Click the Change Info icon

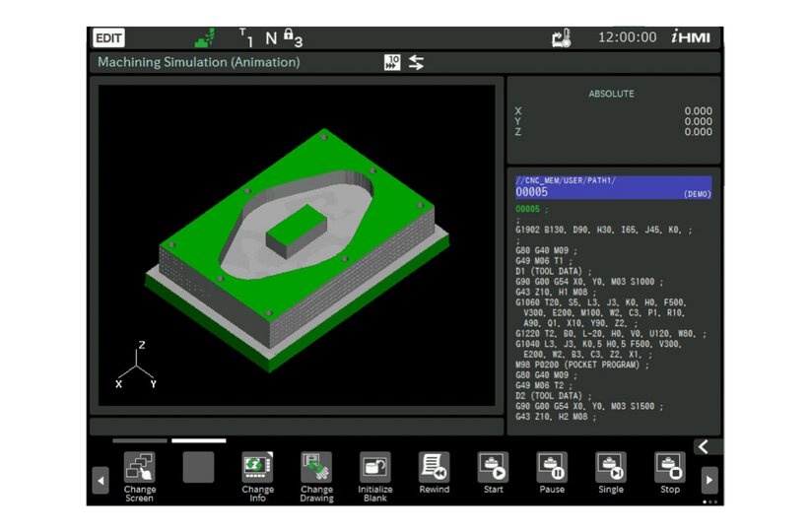tap(257, 468)
